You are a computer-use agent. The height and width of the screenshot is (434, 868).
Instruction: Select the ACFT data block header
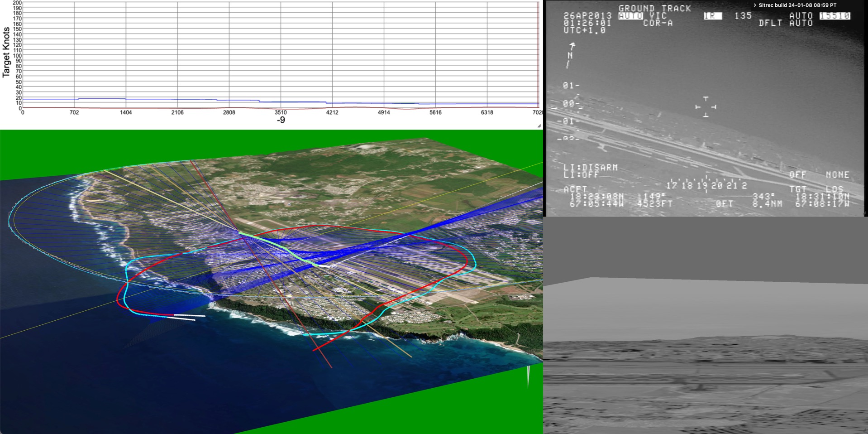[575, 189]
